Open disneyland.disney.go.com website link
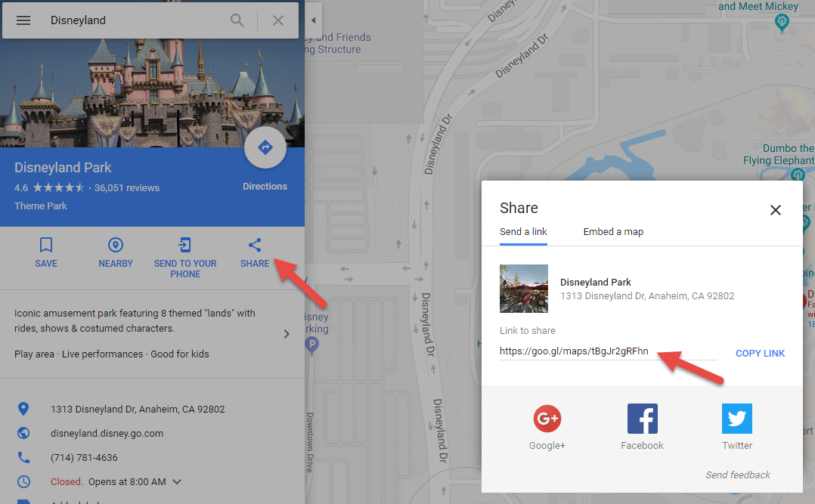 tap(107, 433)
